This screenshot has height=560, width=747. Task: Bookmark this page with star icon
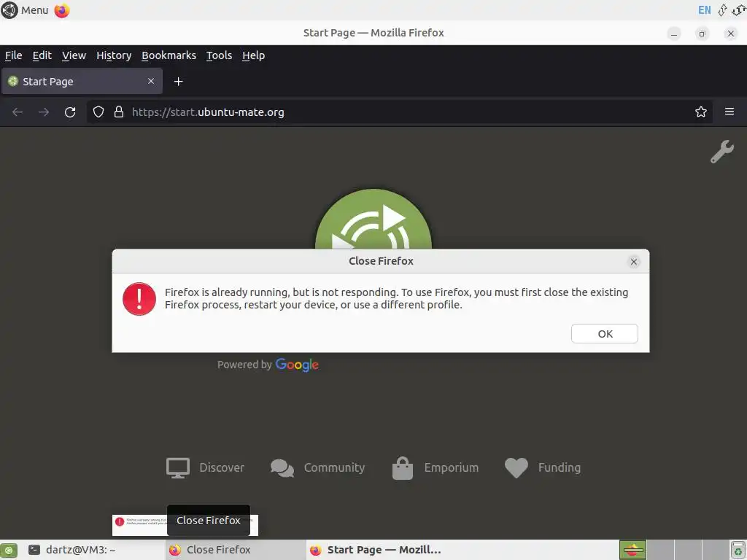[701, 112]
